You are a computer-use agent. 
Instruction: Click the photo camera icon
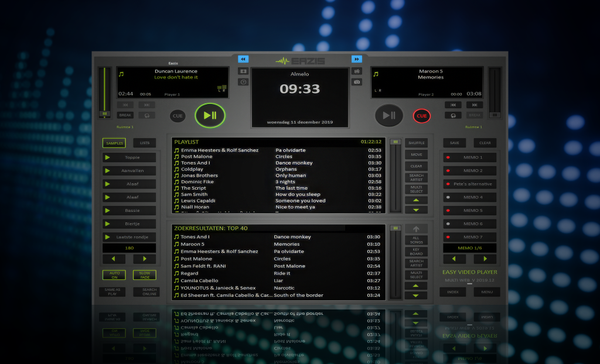click(x=357, y=82)
